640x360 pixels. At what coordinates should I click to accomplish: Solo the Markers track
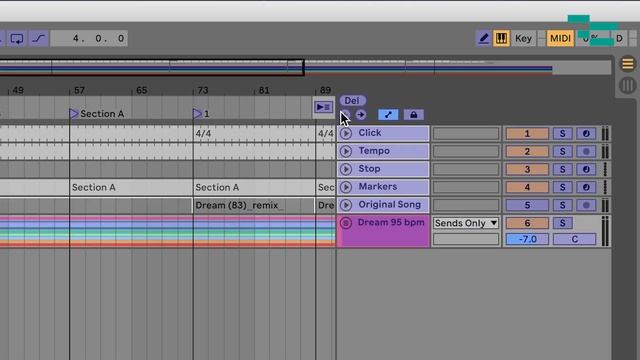[x=562, y=187]
